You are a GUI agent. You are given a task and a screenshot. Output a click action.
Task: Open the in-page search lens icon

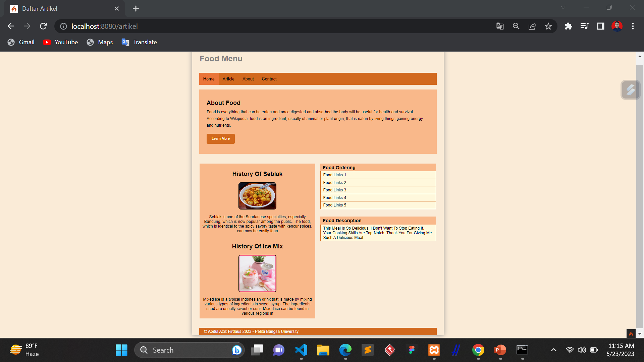click(516, 26)
